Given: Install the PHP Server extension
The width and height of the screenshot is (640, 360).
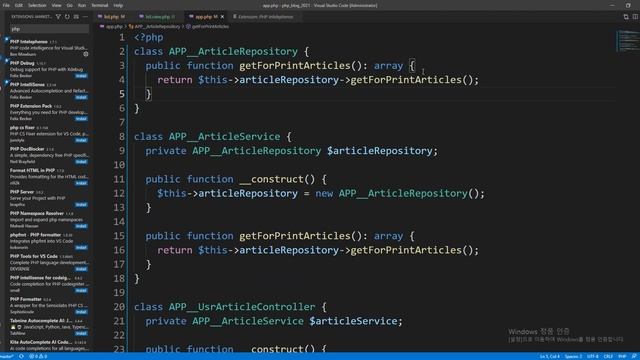Looking at the screenshot, I should pyautogui.click(x=81, y=204).
